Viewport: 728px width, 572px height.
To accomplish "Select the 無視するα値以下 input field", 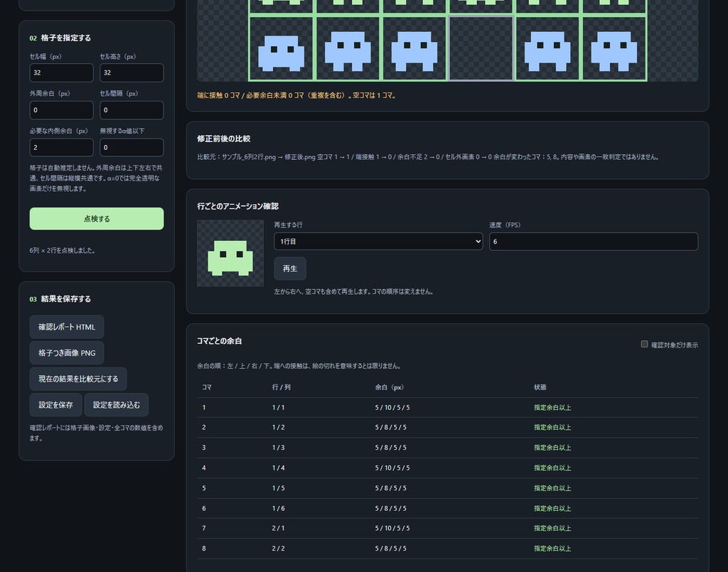I will [x=132, y=148].
